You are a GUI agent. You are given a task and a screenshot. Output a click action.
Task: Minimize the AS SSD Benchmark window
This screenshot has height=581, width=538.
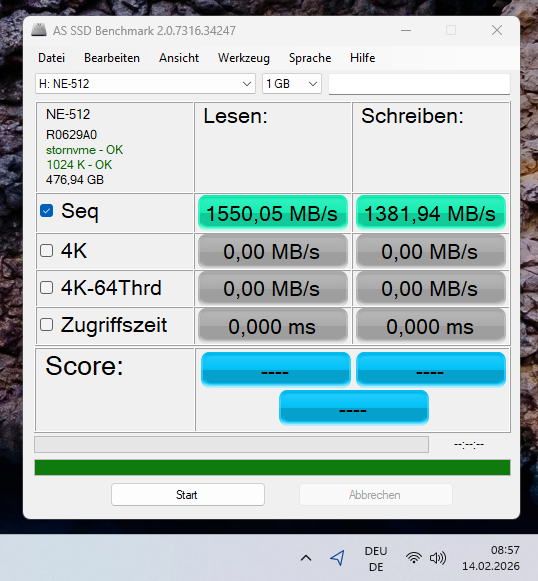[406, 30]
